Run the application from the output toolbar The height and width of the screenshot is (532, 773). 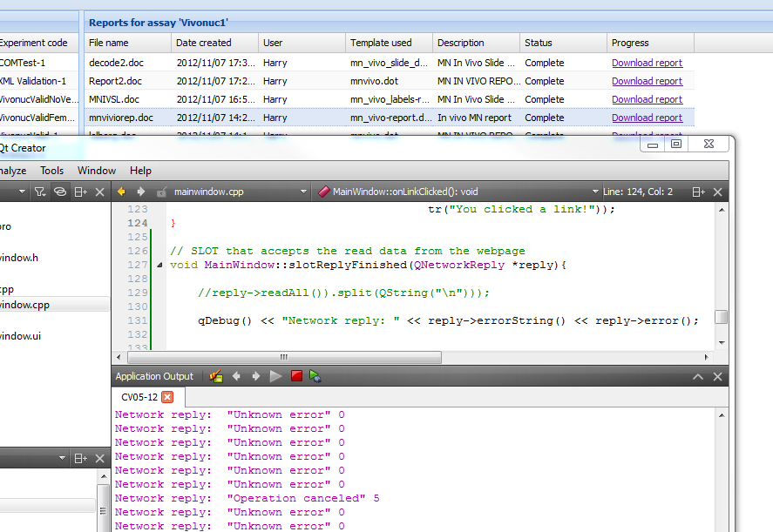(275, 375)
